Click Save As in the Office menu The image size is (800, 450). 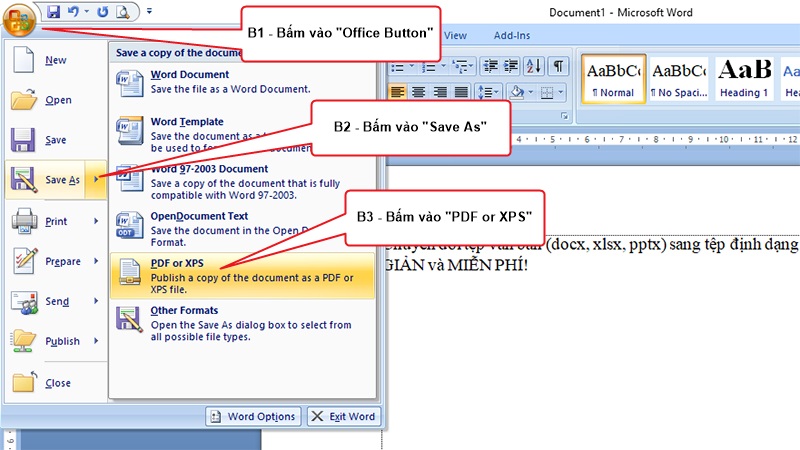tap(45, 180)
